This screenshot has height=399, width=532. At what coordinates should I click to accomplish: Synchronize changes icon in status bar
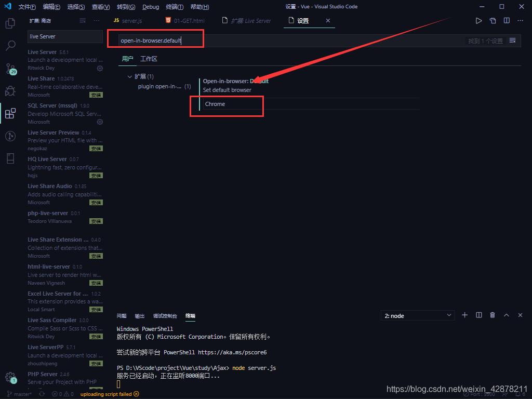pos(42,394)
